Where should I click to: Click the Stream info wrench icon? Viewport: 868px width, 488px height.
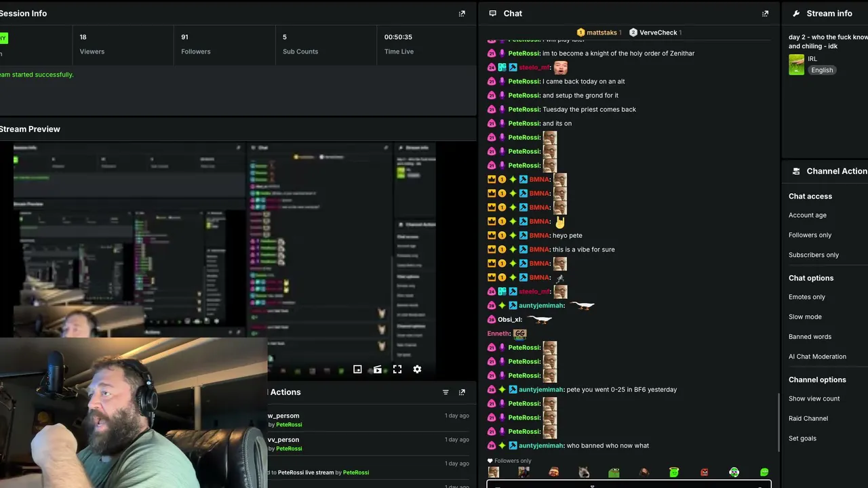click(796, 14)
